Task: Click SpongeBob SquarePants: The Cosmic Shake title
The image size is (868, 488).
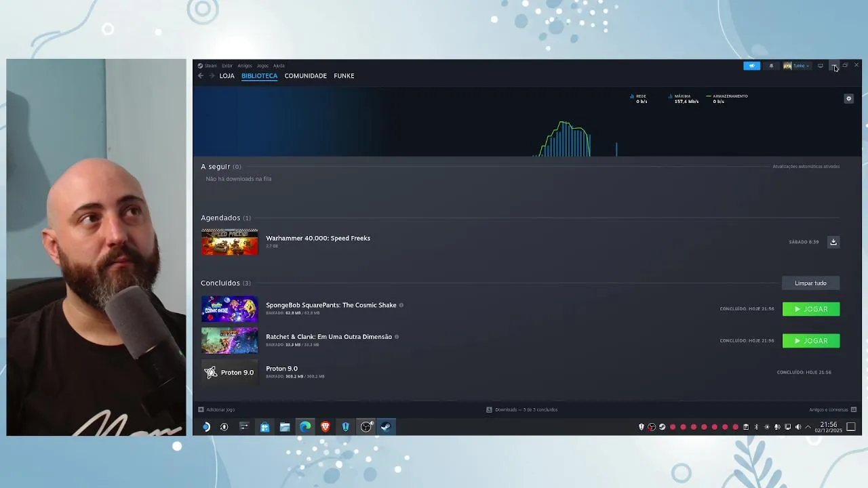Action: pyautogui.click(x=331, y=305)
